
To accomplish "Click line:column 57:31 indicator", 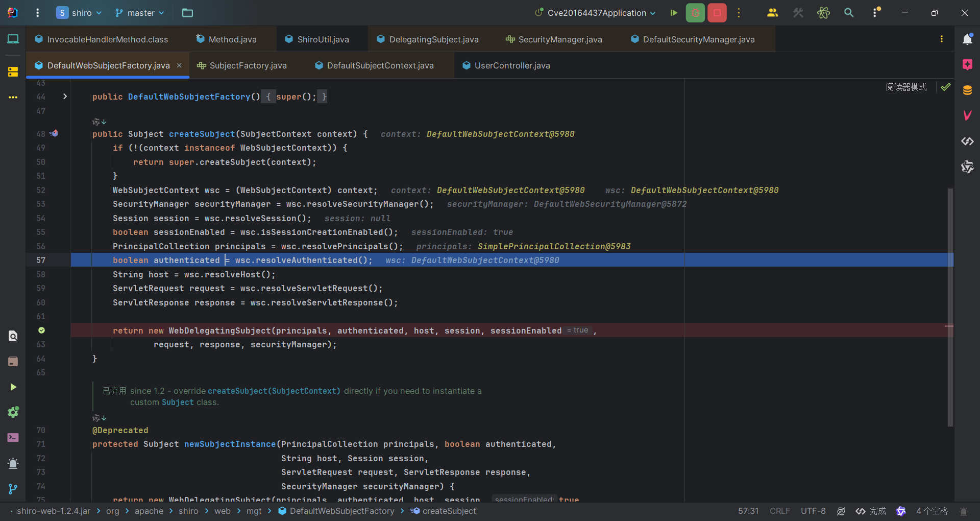I will click(748, 511).
